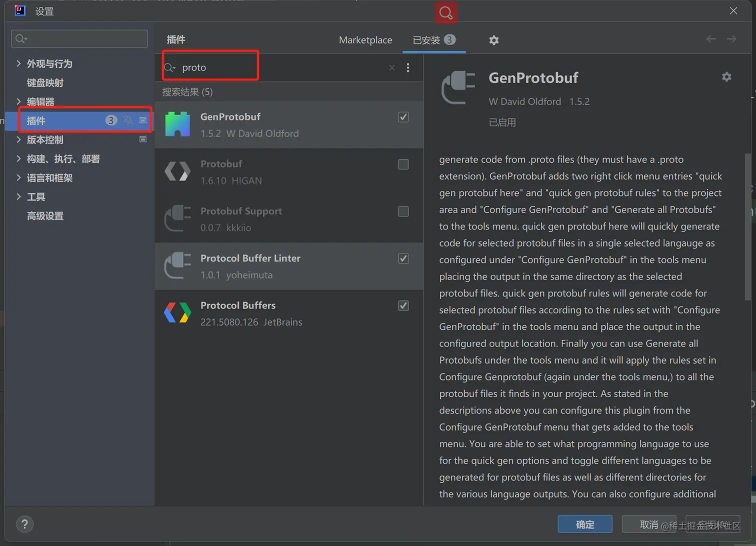Switch to the Marketplace tab
The image size is (756, 546).
click(x=365, y=40)
